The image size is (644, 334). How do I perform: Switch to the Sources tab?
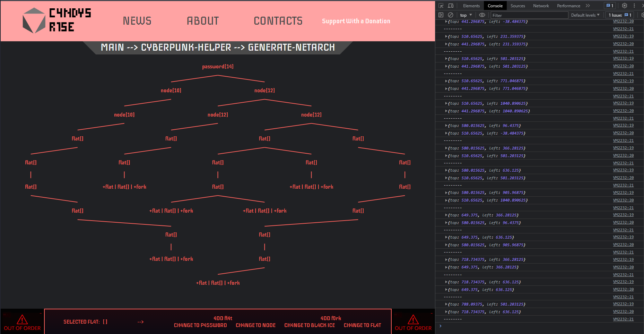[x=518, y=6]
